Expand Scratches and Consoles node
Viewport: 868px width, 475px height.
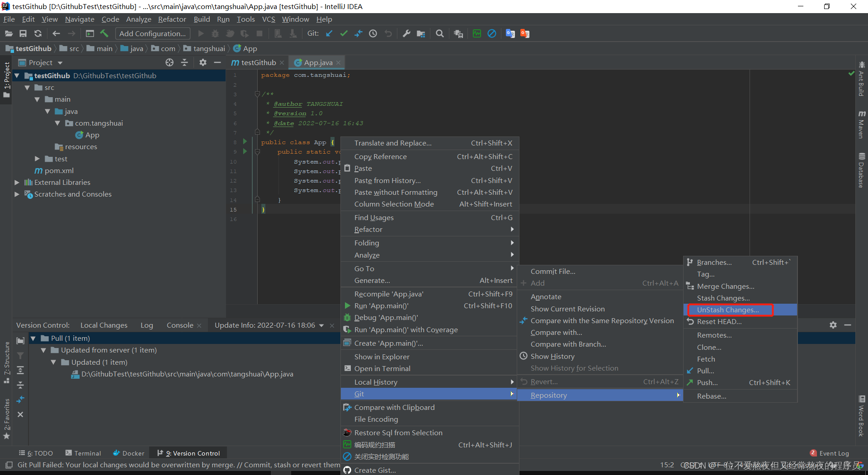[17, 194]
